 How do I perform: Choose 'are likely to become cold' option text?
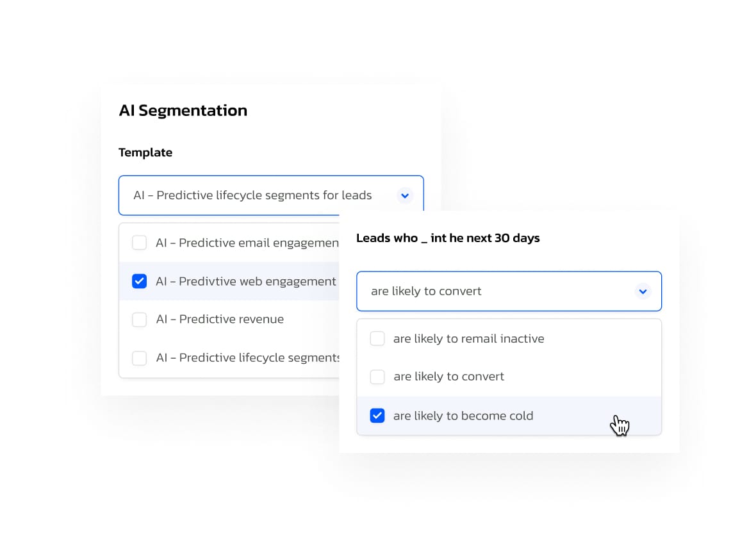click(x=463, y=416)
